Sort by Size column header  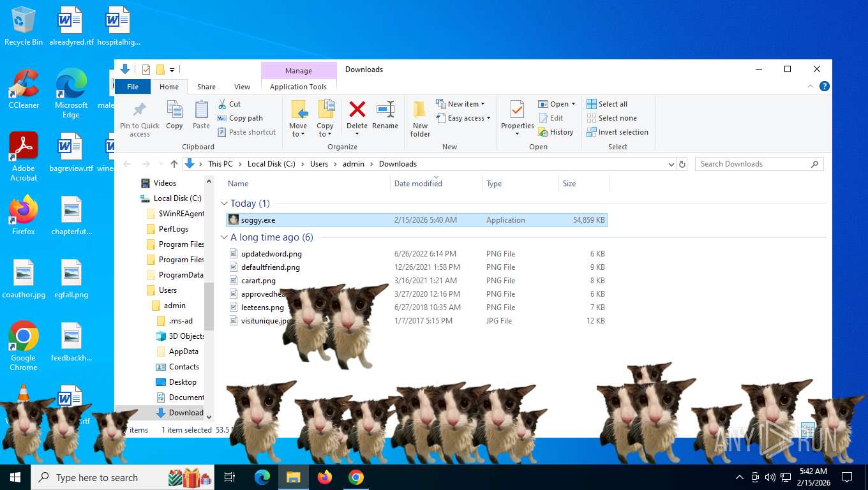(584, 184)
